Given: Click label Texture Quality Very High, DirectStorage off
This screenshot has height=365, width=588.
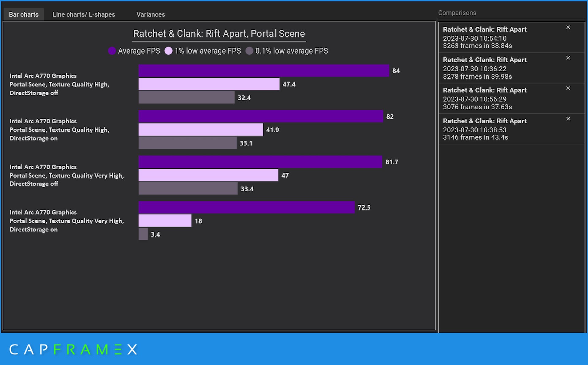Looking at the screenshot, I should click(67, 175).
